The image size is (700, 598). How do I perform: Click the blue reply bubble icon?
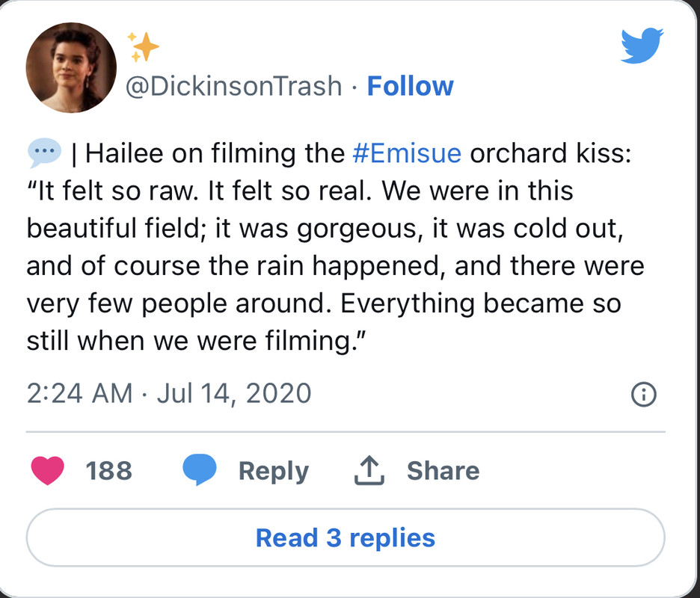point(200,470)
